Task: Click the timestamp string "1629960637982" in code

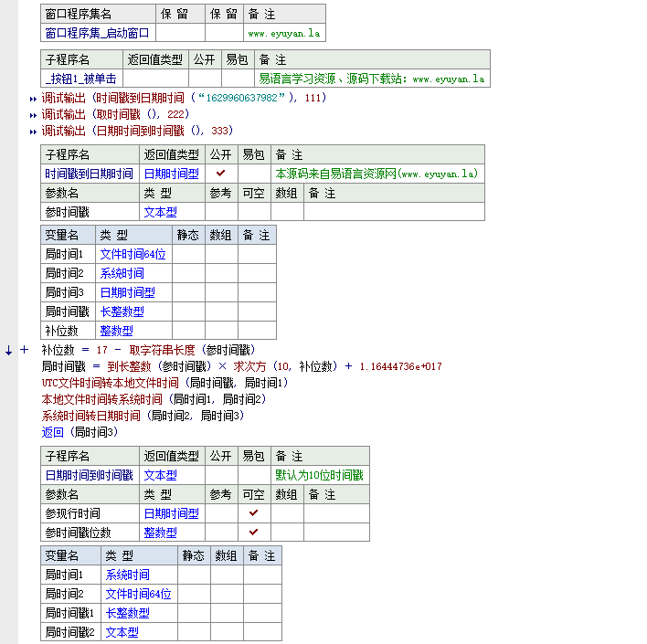Action: tap(241, 98)
